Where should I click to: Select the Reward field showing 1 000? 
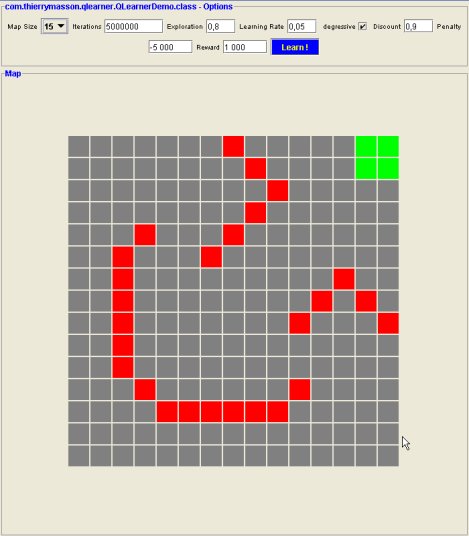click(x=245, y=47)
